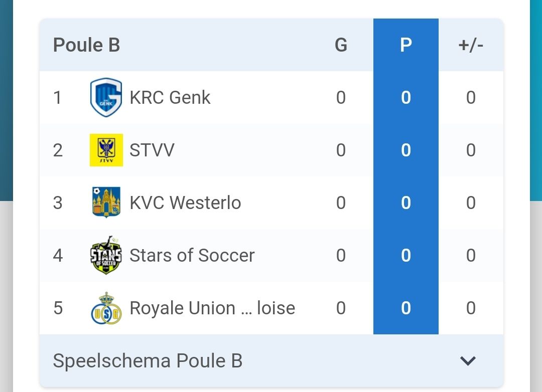Image resolution: width=542 pixels, height=392 pixels.
Task: Click the Poule B table title
Action: [86, 45]
